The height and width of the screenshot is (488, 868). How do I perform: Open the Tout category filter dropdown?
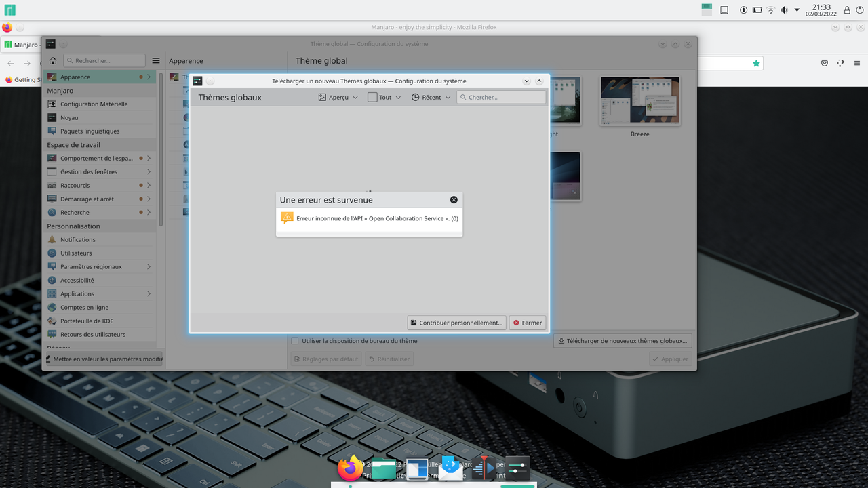tap(383, 97)
